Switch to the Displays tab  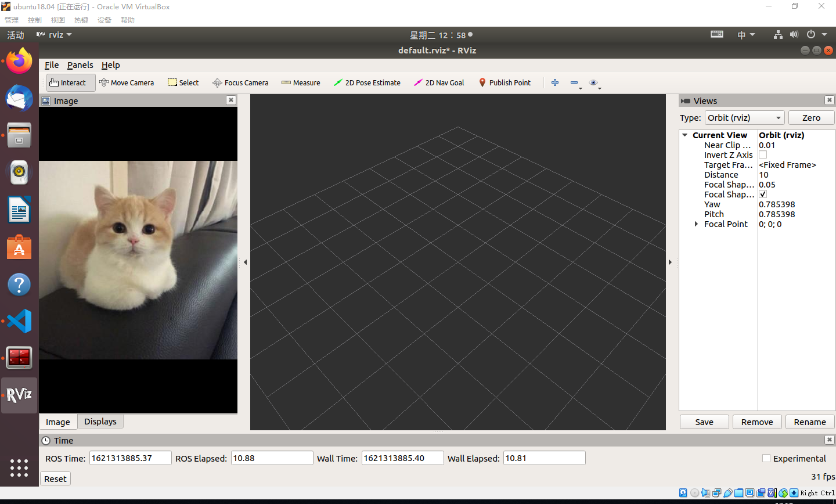100,421
